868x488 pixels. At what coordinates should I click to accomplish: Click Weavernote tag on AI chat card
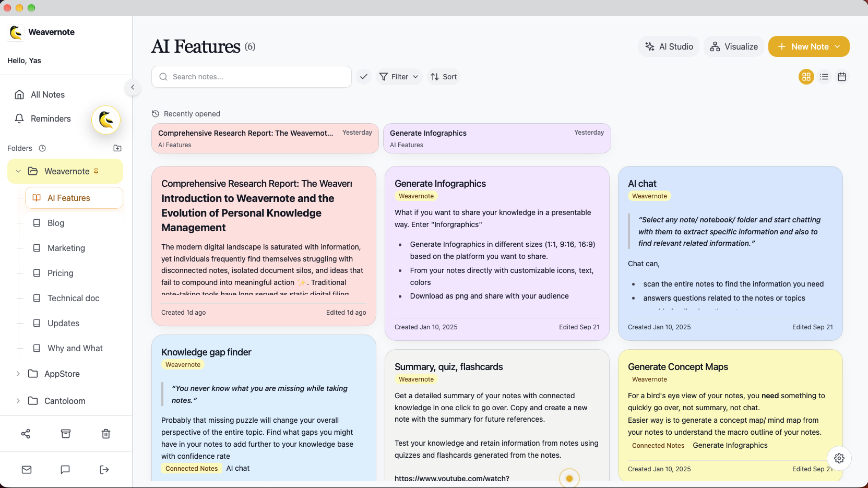[650, 196]
